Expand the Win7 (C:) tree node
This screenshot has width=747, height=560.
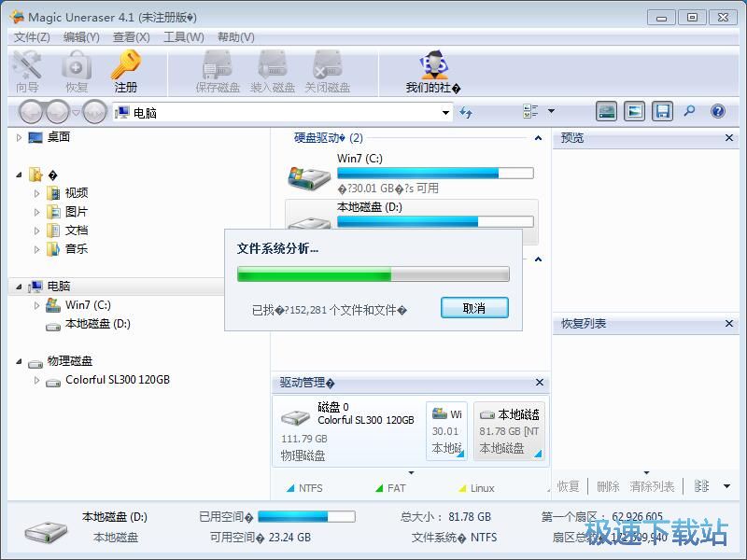(x=36, y=305)
